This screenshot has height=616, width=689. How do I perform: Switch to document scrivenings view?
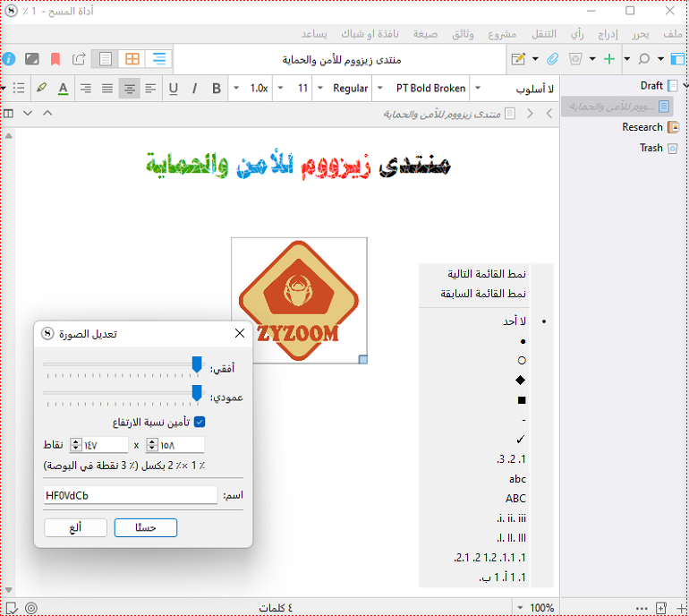[106, 59]
